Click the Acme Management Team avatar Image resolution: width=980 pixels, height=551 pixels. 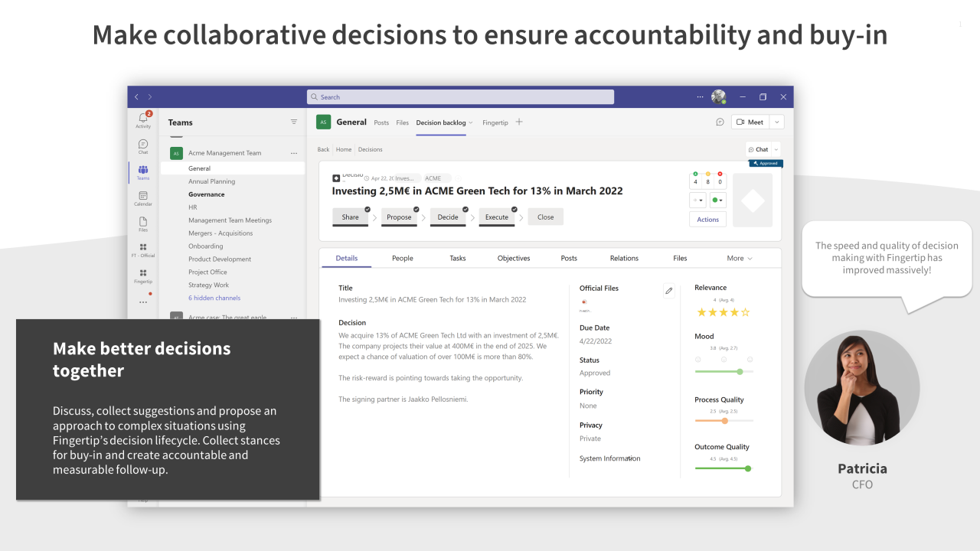[x=176, y=153]
